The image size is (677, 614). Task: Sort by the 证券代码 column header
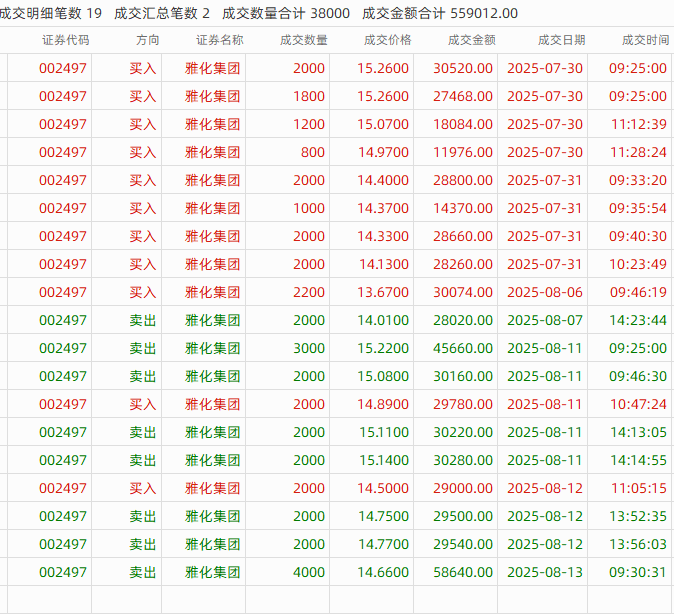click(x=66, y=40)
